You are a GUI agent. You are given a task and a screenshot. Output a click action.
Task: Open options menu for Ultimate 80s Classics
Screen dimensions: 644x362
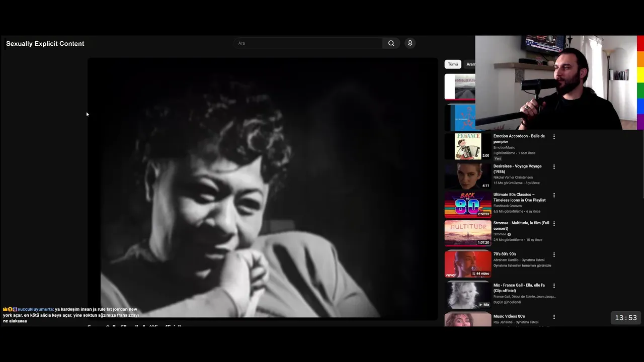point(554,195)
